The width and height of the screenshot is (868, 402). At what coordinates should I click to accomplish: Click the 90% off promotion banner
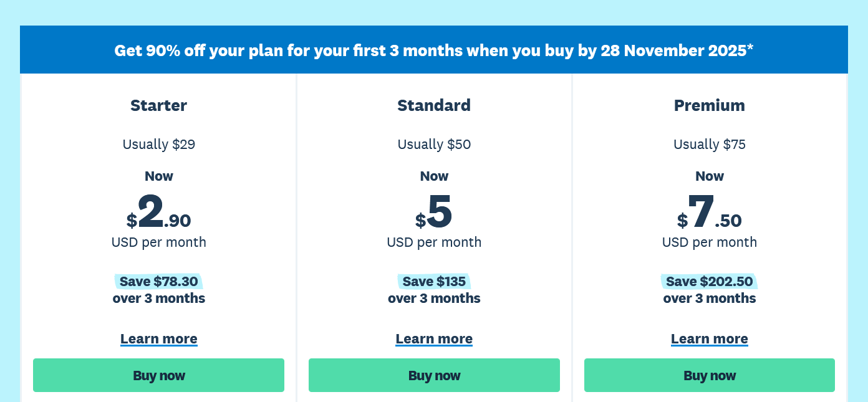tap(434, 50)
